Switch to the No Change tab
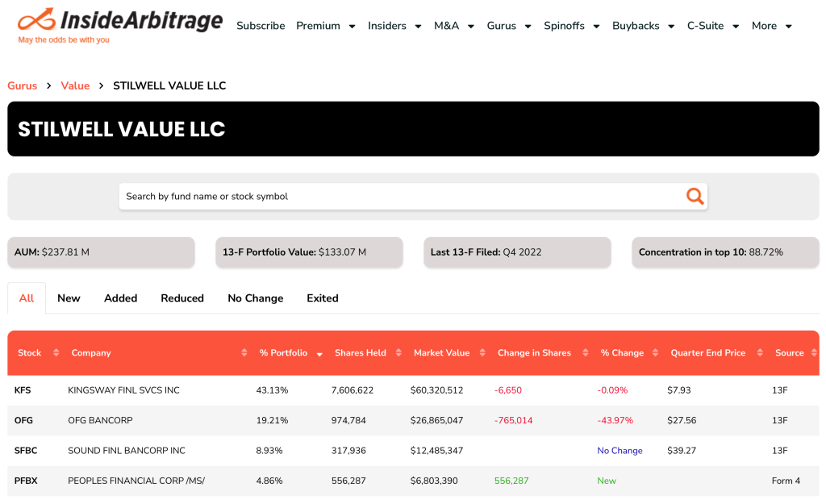The height and width of the screenshot is (504, 826). 256,298
